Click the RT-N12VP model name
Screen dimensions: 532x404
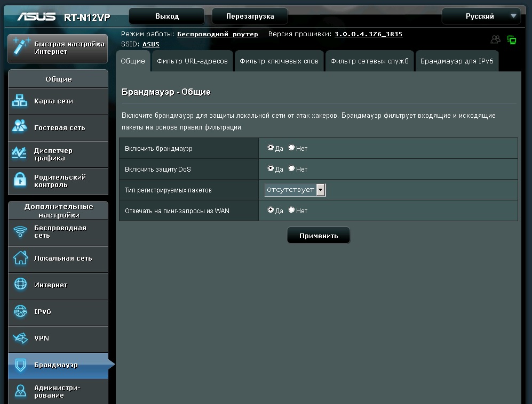coord(87,17)
